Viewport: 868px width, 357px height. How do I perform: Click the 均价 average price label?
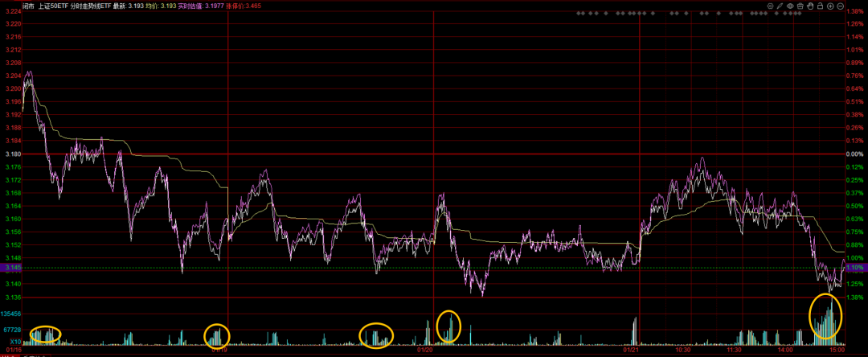pyautogui.click(x=150, y=6)
